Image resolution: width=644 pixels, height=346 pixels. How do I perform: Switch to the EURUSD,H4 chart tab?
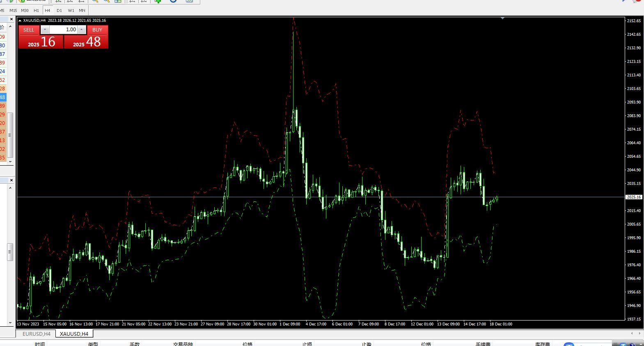point(36,334)
